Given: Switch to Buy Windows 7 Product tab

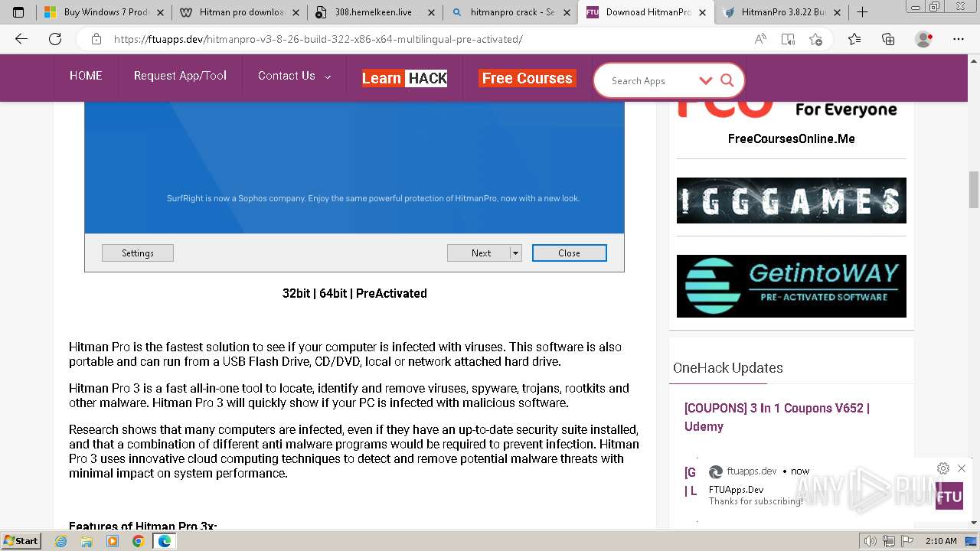Looking at the screenshot, I should point(97,12).
